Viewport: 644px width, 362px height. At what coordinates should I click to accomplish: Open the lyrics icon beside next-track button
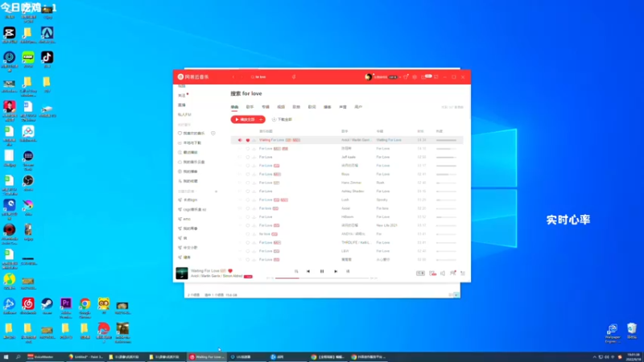pyautogui.click(x=348, y=271)
